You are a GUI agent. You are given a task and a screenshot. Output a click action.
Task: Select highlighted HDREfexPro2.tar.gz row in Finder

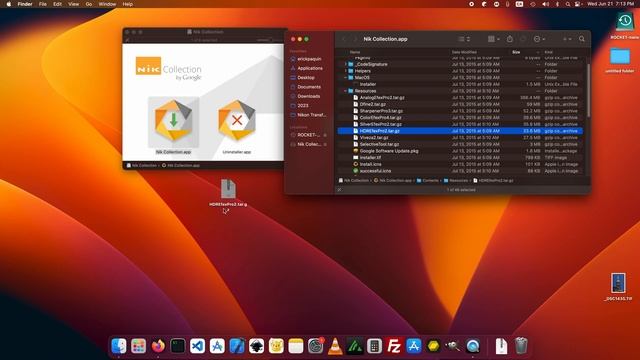(x=460, y=131)
